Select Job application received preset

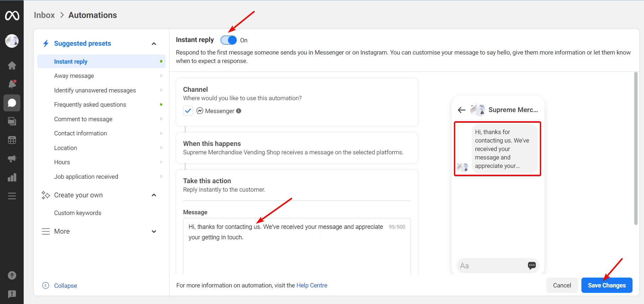point(101,176)
